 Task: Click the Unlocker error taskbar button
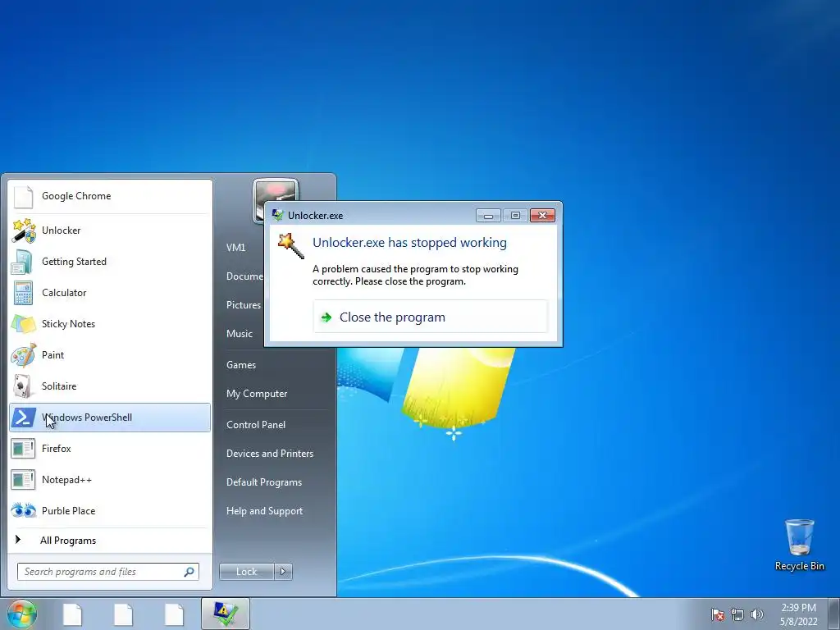226,614
